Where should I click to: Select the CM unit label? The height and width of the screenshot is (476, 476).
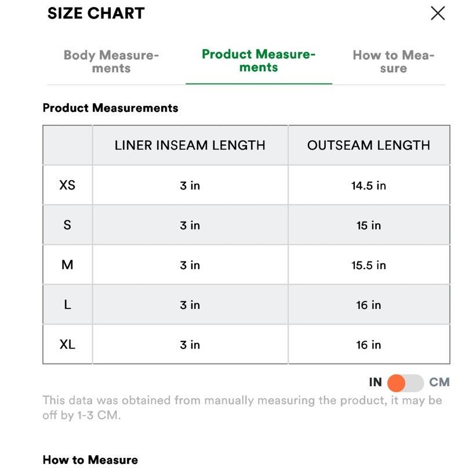click(439, 382)
